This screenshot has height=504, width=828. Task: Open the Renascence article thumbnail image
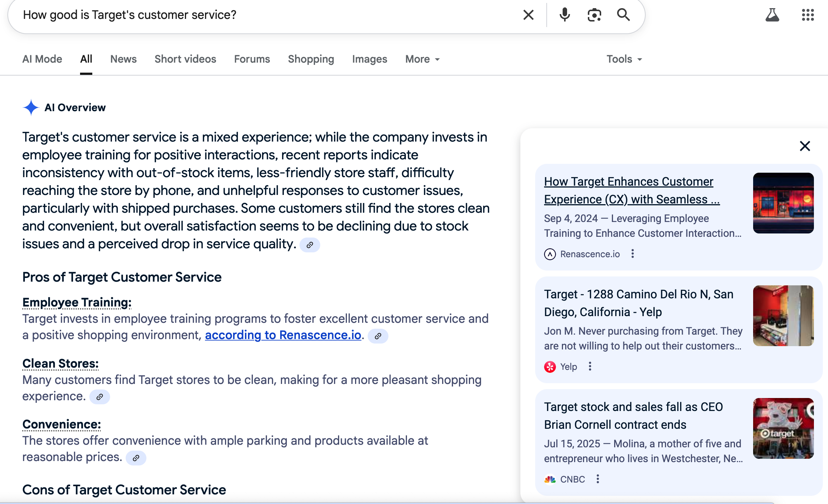point(783,203)
